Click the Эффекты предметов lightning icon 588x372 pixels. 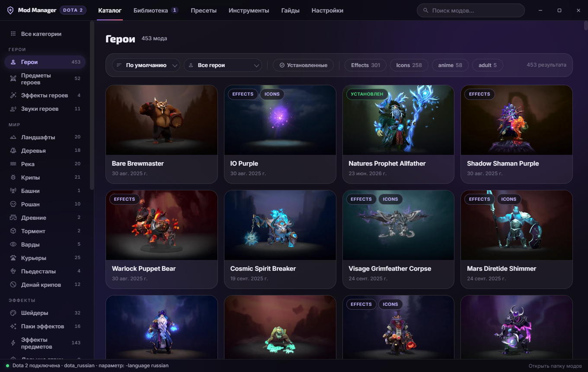coord(13,343)
